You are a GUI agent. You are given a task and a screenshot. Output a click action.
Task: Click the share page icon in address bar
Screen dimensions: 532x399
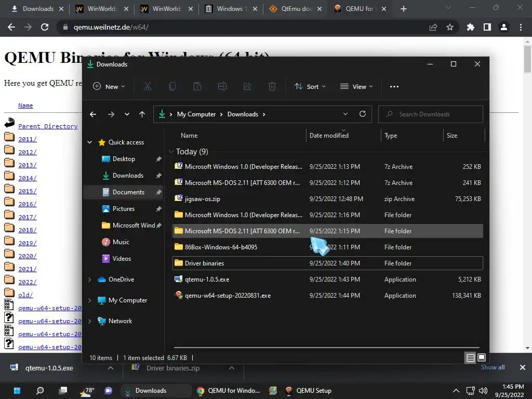[x=433, y=27]
